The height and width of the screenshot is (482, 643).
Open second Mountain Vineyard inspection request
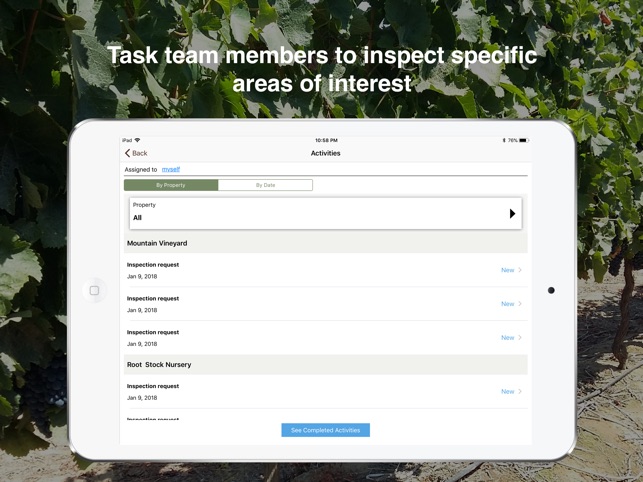click(x=326, y=304)
